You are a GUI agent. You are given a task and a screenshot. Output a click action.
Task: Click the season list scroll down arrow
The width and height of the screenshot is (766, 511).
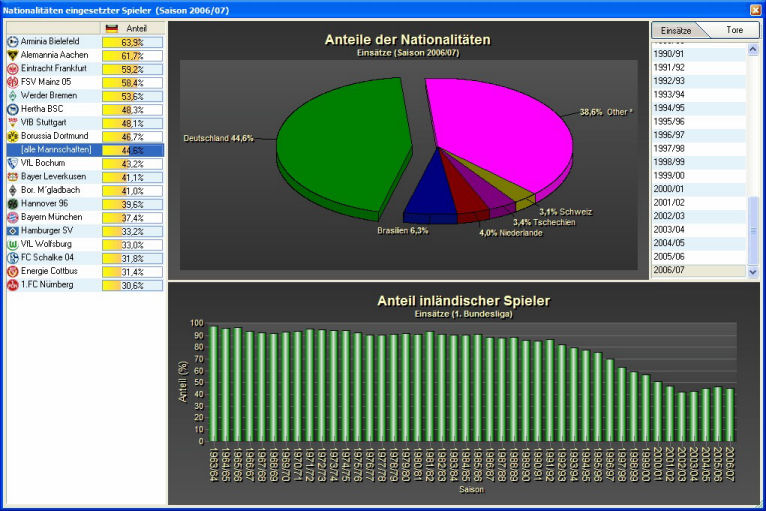(x=753, y=272)
